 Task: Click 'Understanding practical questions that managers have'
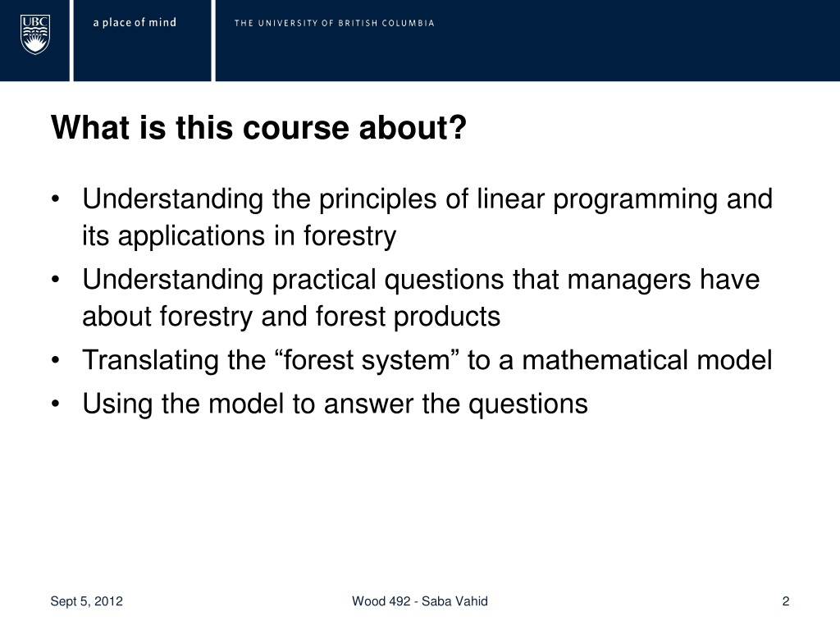[421, 281]
